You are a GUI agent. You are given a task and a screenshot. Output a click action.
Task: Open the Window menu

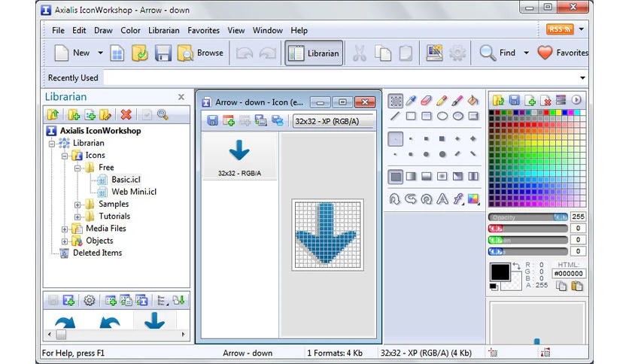tap(268, 31)
